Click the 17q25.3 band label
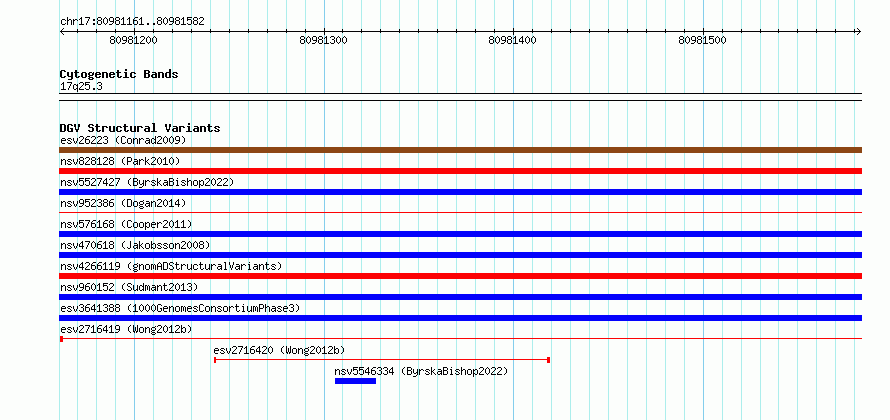This screenshot has height=420, width=890. [81, 87]
